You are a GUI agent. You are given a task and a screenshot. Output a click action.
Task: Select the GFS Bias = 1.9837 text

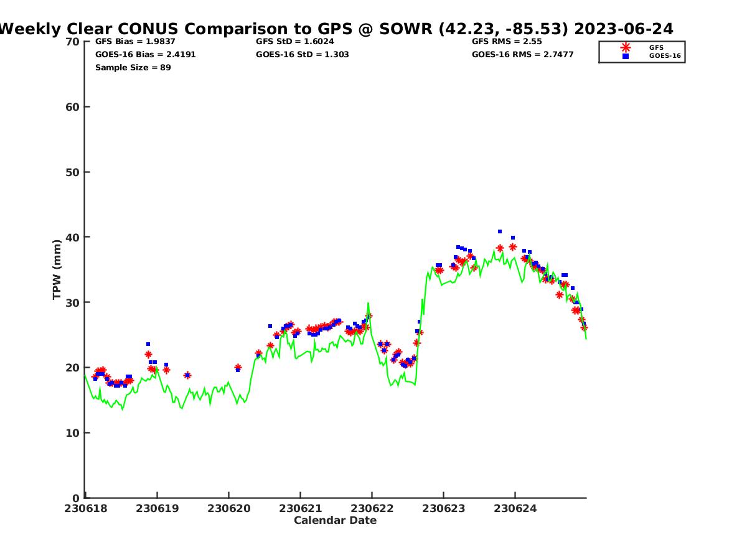[135, 42]
